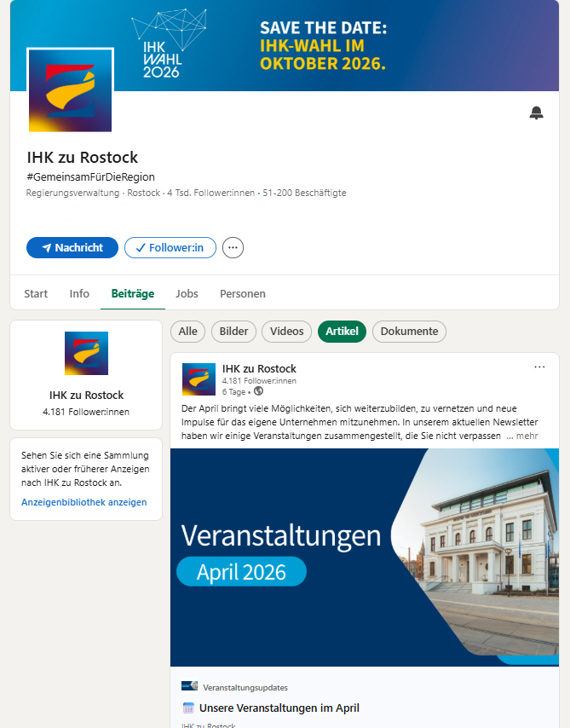Viewport: 570px width, 728px height.
Task: Filter posts by Dokumente
Action: click(410, 332)
